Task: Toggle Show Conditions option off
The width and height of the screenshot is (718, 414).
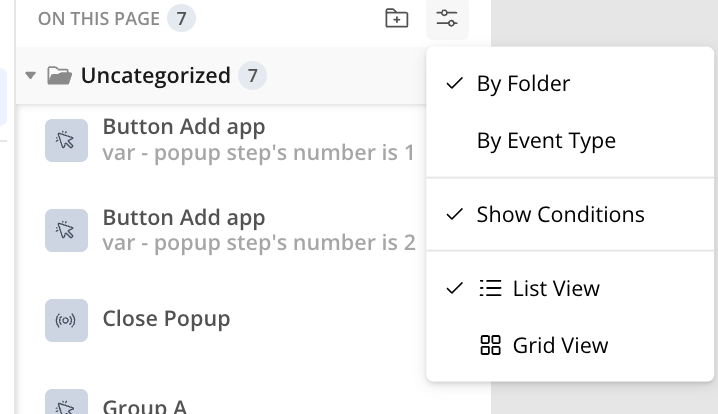Action: (x=570, y=214)
